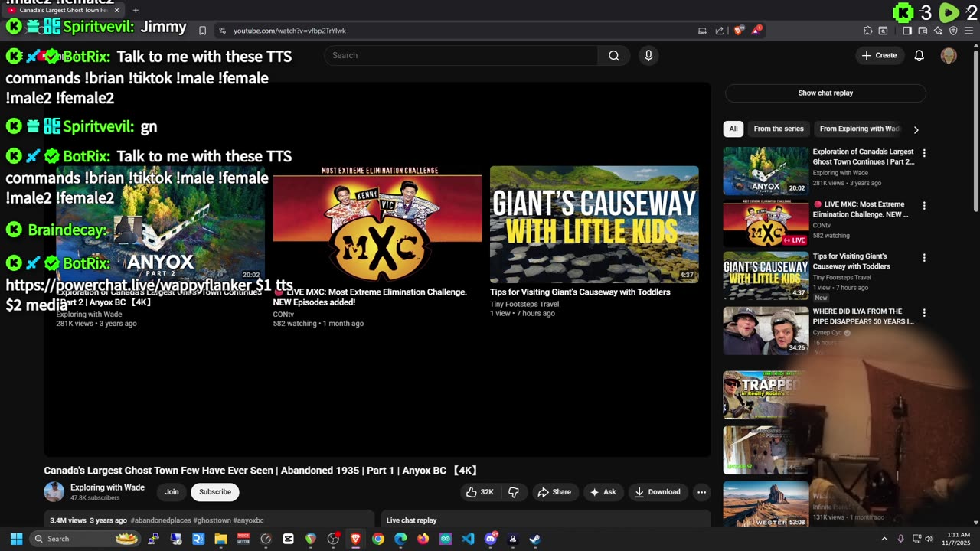Select the From Exploring with Wade chip
The width and height of the screenshot is (980, 551).
(860, 129)
